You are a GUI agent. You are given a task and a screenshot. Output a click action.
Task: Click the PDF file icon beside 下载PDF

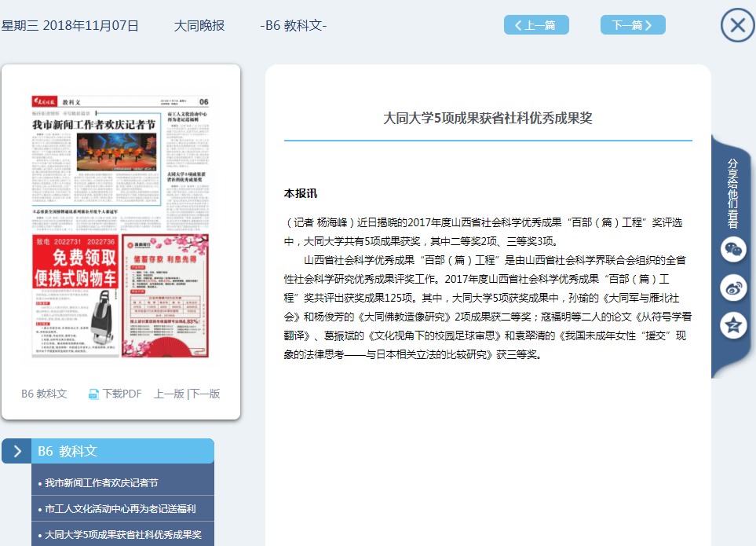click(93, 394)
